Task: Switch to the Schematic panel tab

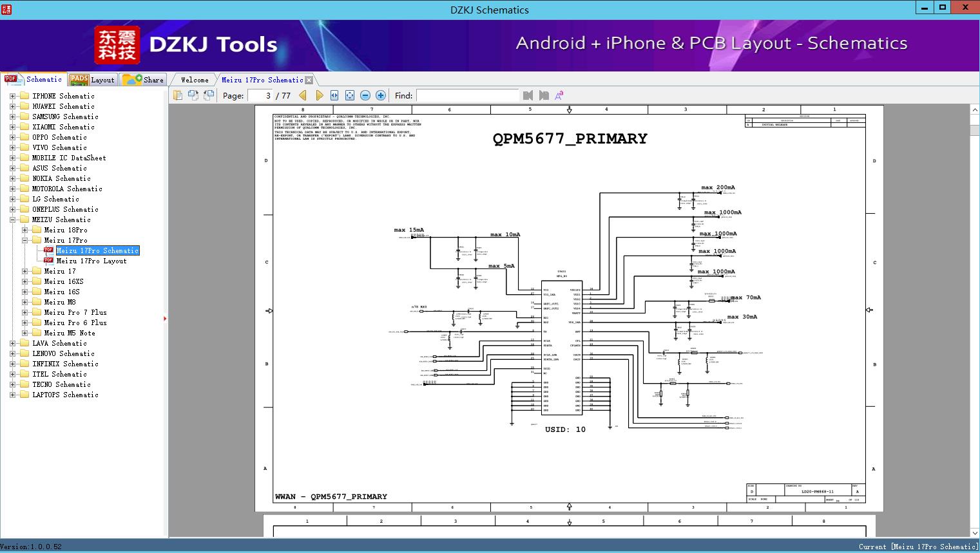Action: [x=34, y=79]
